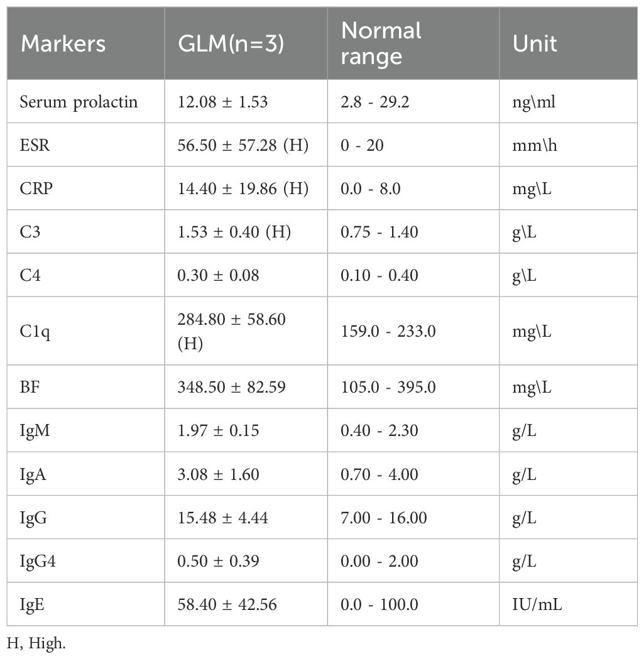The image size is (644, 659).
Task: Select the BF marker cell
Action: click(31, 387)
